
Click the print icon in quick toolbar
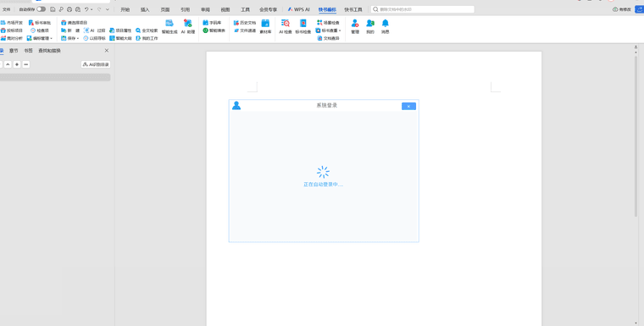point(69,9)
